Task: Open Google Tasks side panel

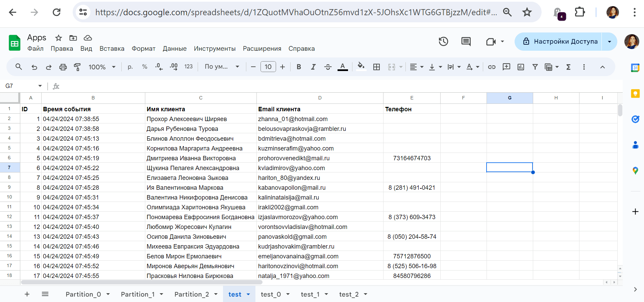Action: point(635,119)
